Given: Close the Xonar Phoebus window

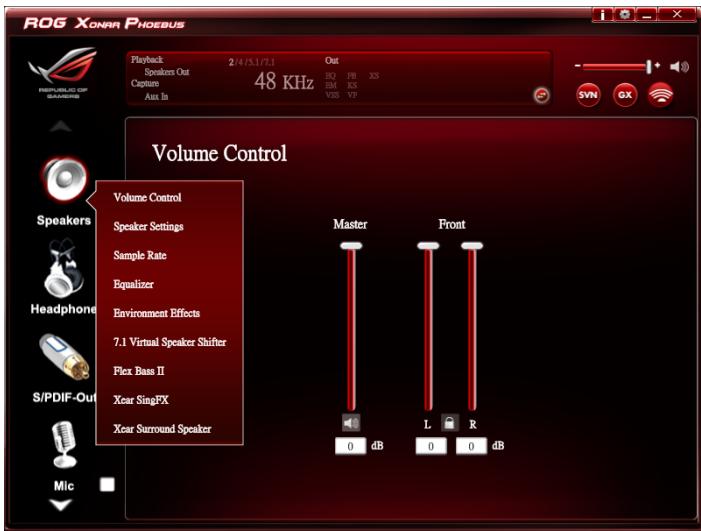Looking at the screenshot, I should 677,15.
